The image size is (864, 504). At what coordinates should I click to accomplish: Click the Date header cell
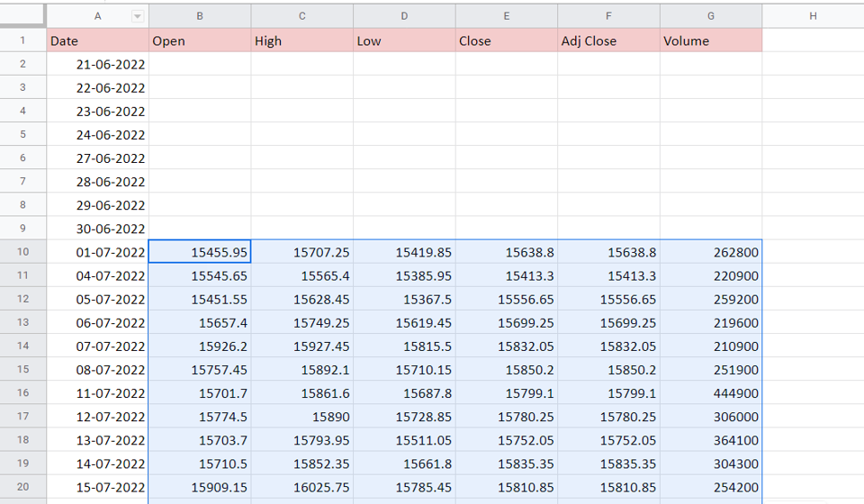tap(97, 40)
